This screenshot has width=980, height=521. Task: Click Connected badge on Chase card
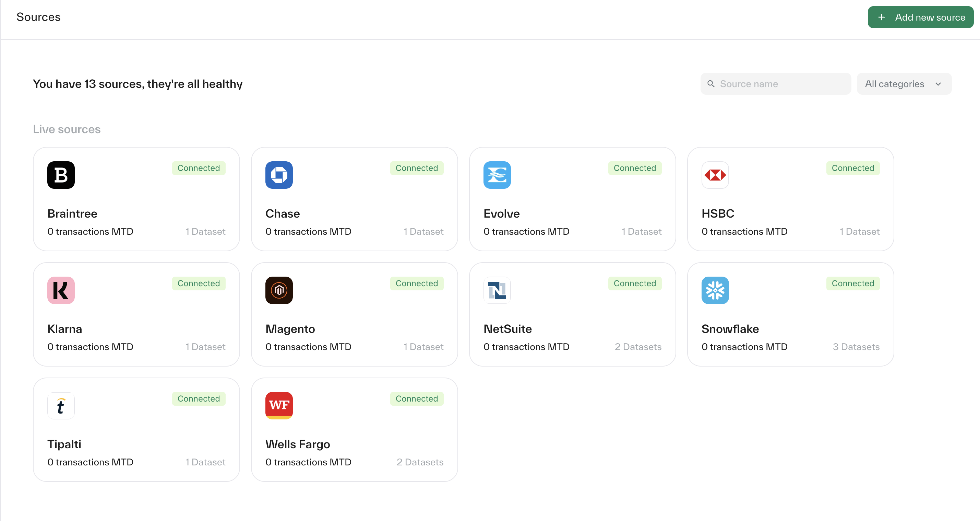417,168
